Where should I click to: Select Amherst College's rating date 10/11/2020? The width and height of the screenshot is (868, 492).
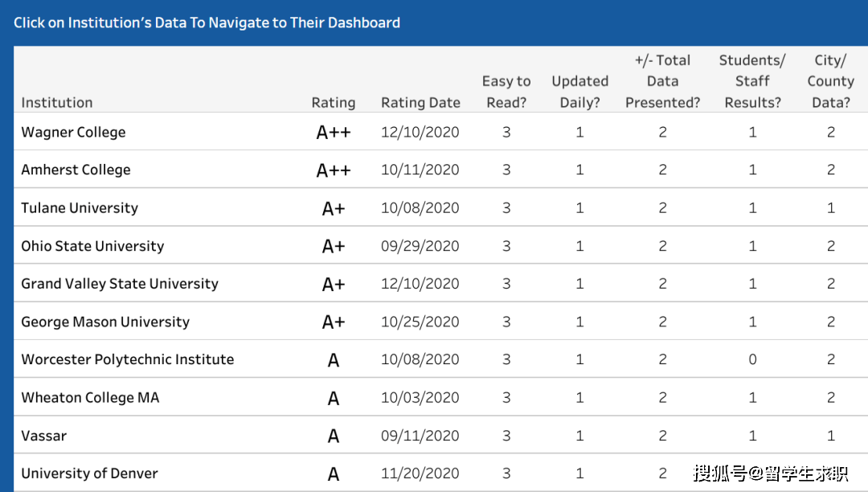click(420, 170)
